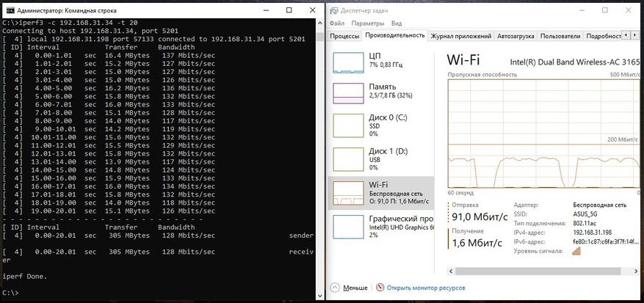Screen dimensions: 644x303
Task: Select the Память graph thumbnail
Action: pos(348,93)
